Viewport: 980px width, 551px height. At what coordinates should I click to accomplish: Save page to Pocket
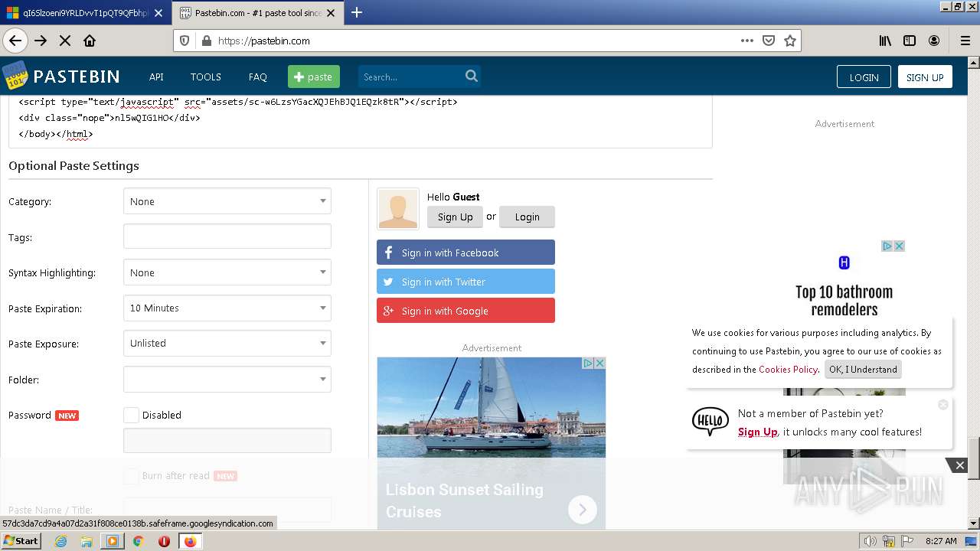tap(769, 41)
